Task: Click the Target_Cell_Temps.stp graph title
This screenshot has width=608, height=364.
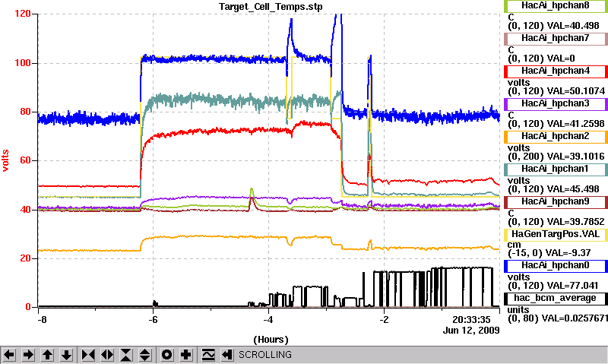Action: click(x=271, y=7)
